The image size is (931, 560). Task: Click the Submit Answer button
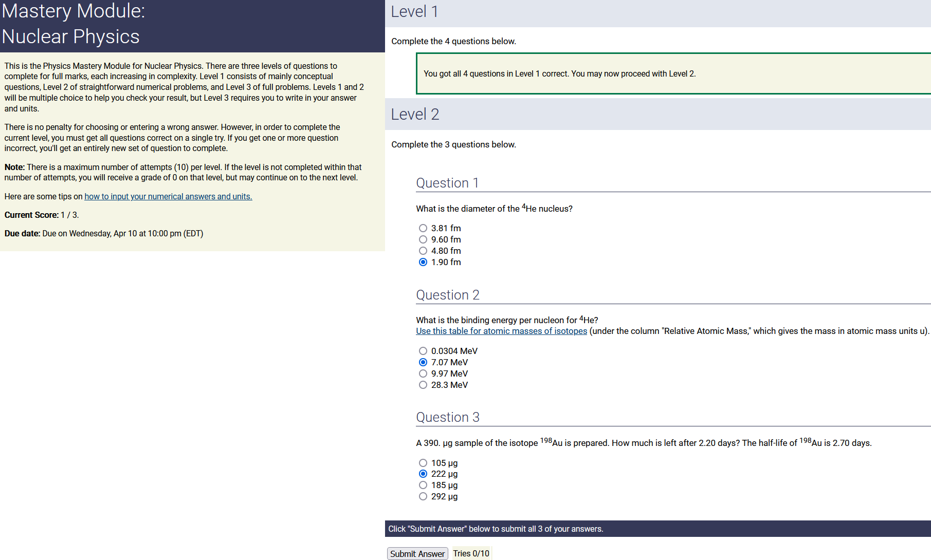(417, 553)
